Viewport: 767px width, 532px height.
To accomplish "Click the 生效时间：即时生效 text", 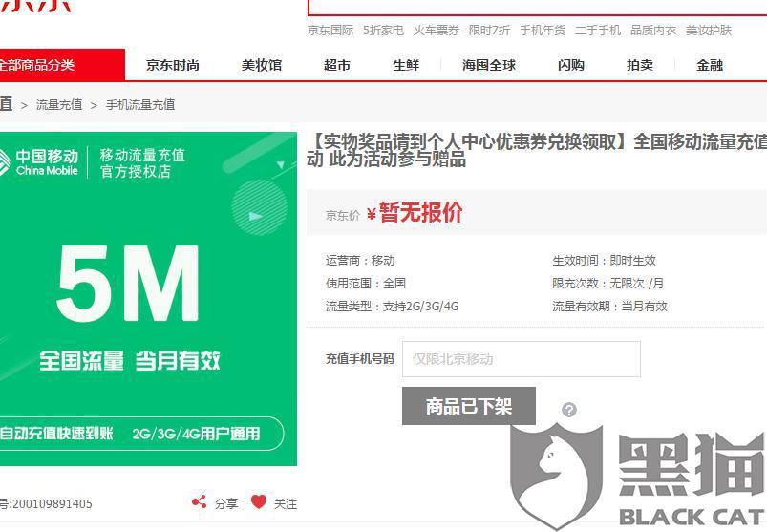I will coord(604,261).
